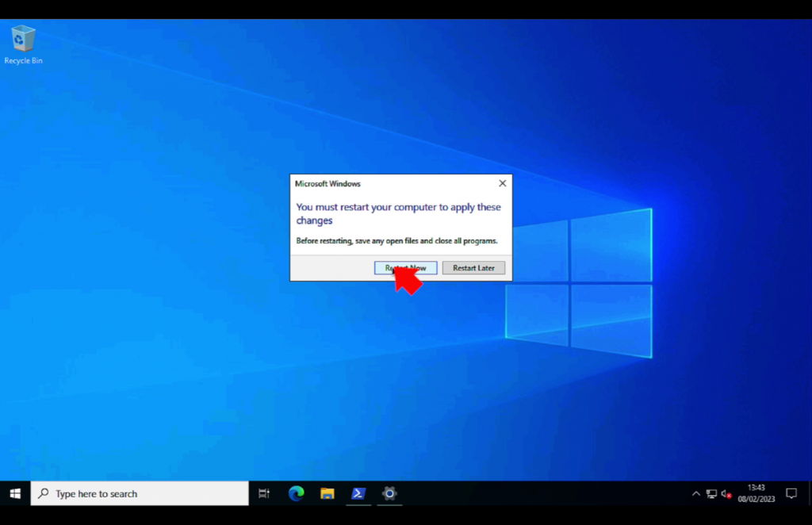
Task: Expand the hidden icons tray chevron
Action: tap(695, 493)
